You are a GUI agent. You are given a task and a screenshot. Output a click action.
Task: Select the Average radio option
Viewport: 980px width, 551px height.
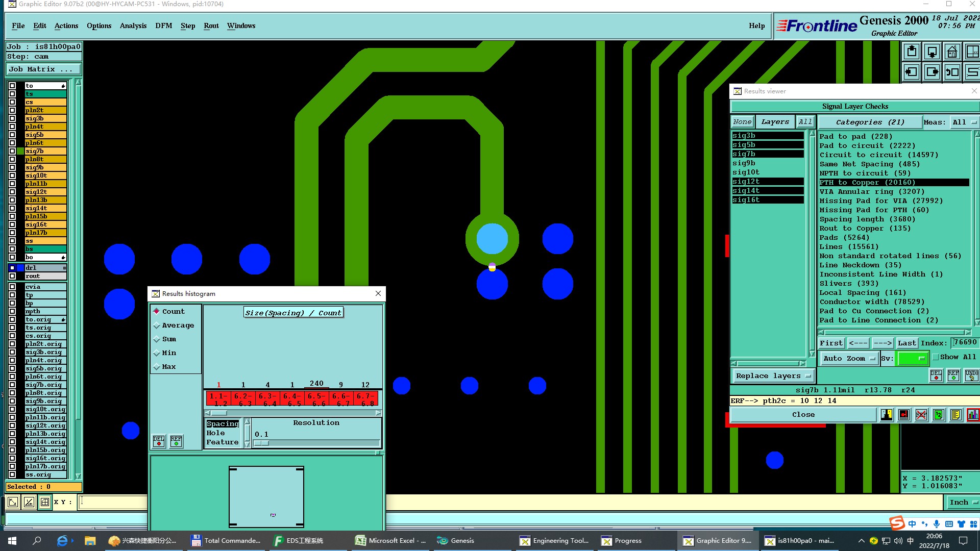pyautogui.click(x=157, y=325)
